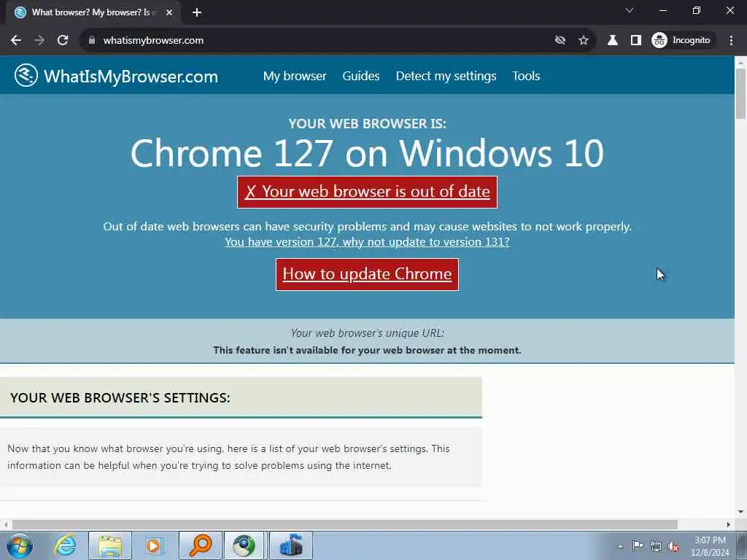The width and height of the screenshot is (747, 560).
Task: Click the WhatIsMyBrowser.com logo
Action: click(x=116, y=76)
